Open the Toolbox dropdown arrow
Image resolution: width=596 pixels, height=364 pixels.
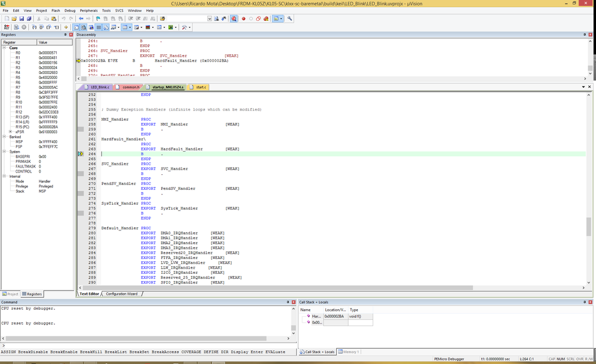pyautogui.click(x=189, y=27)
